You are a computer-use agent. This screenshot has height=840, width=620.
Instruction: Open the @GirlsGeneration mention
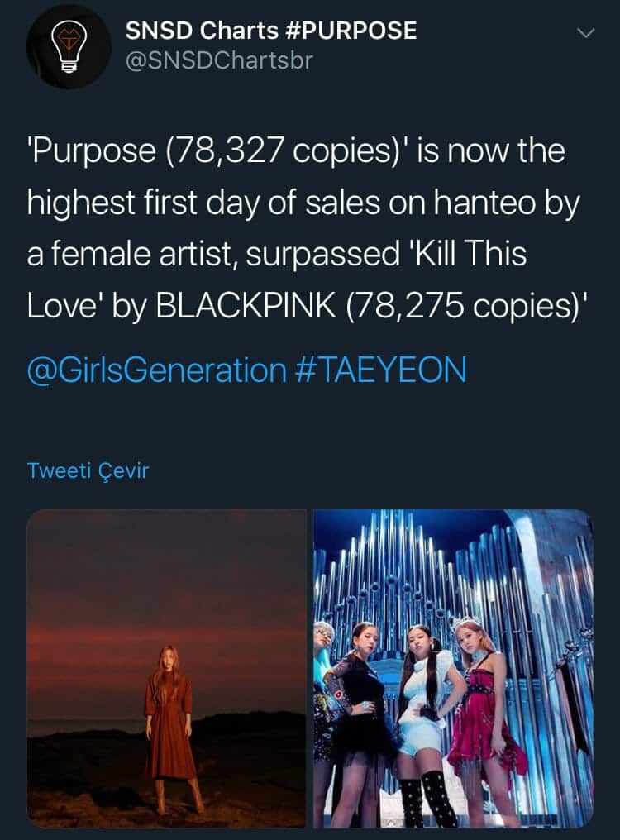coord(156,370)
